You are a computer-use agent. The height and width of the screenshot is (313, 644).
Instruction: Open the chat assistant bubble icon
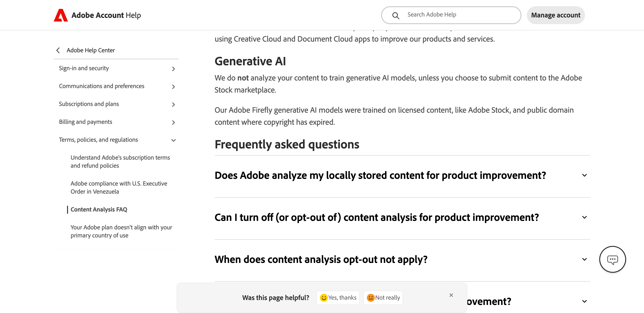[612, 259]
